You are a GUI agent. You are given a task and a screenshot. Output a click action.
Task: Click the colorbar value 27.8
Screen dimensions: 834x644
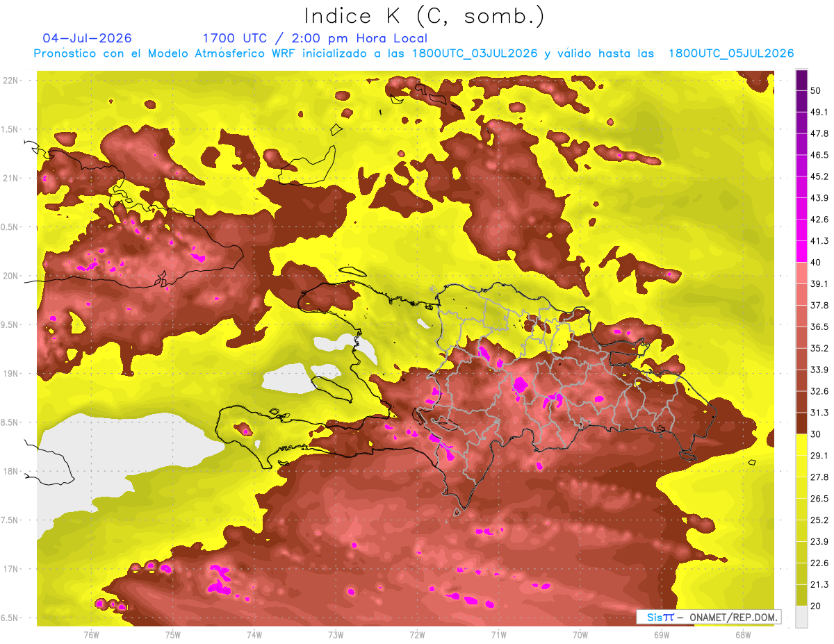819,477
